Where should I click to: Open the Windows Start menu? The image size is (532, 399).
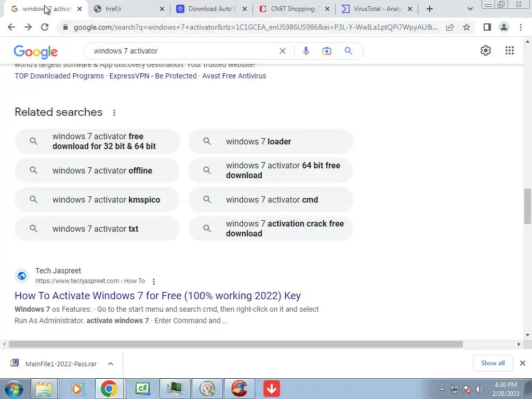coord(14,389)
